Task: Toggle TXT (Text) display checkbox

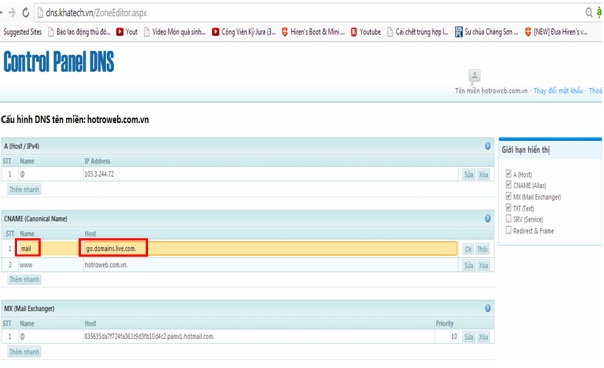Action: pos(508,208)
